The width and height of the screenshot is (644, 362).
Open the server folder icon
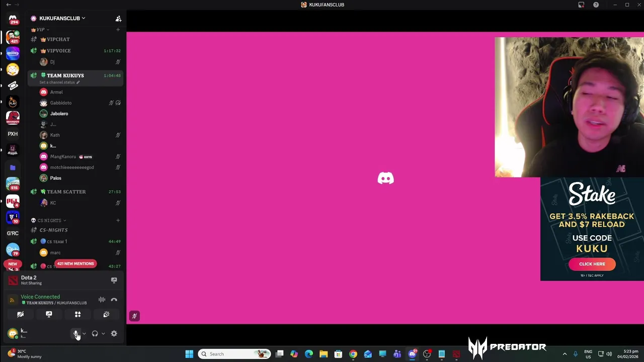click(x=13, y=167)
